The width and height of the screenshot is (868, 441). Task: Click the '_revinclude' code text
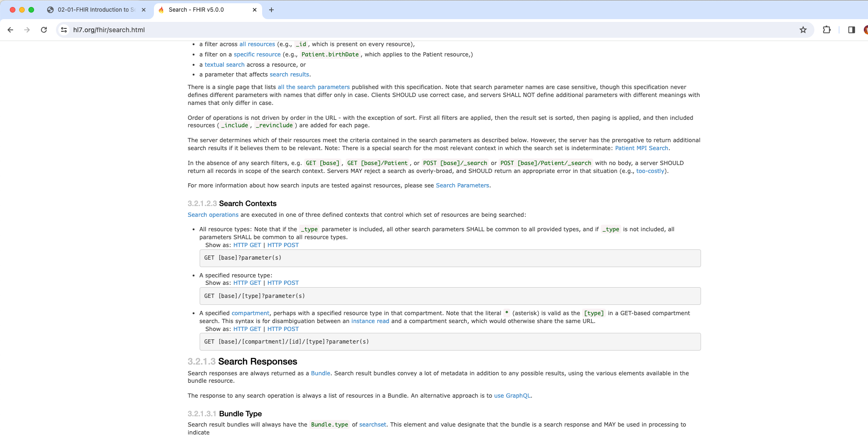click(274, 125)
